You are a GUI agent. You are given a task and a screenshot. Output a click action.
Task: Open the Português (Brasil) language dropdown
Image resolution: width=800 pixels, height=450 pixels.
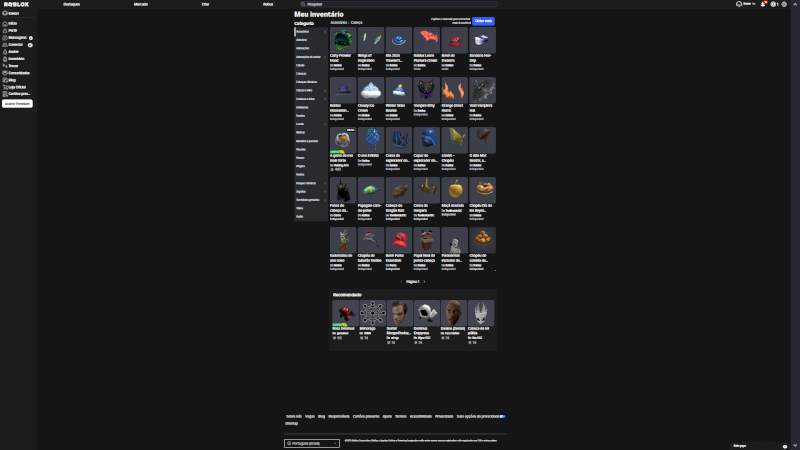pyautogui.click(x=312, y=443)
